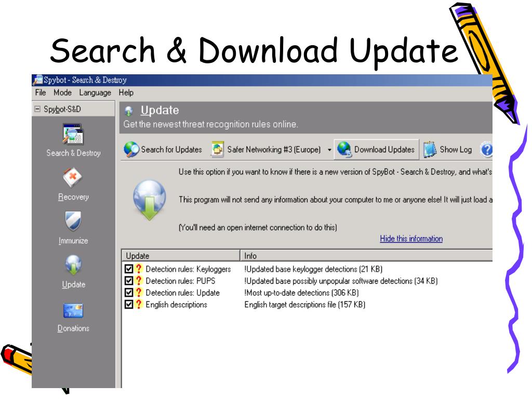The width and height of the screenshot is (532, 399).
Task: Click Hide this information link
Action: pos(411,238)
